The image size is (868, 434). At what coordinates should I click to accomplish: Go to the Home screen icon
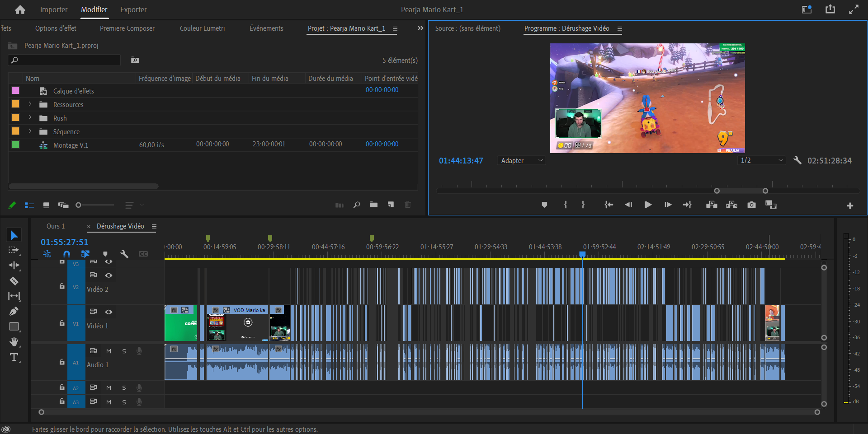click(20, 9)
